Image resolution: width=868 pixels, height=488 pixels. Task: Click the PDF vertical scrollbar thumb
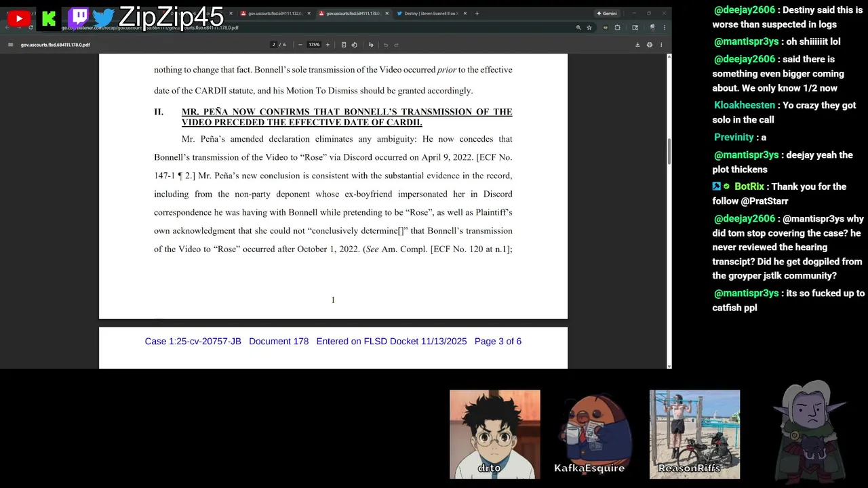click(669, 150)
